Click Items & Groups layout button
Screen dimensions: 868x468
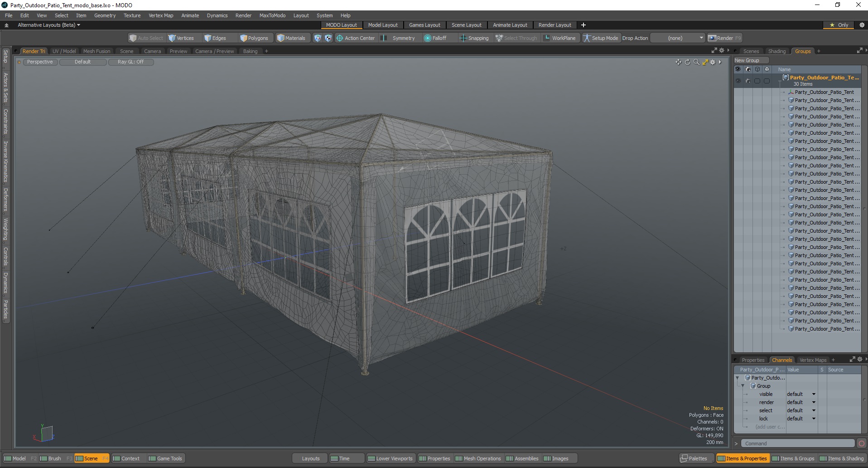(x=793, y=458)
